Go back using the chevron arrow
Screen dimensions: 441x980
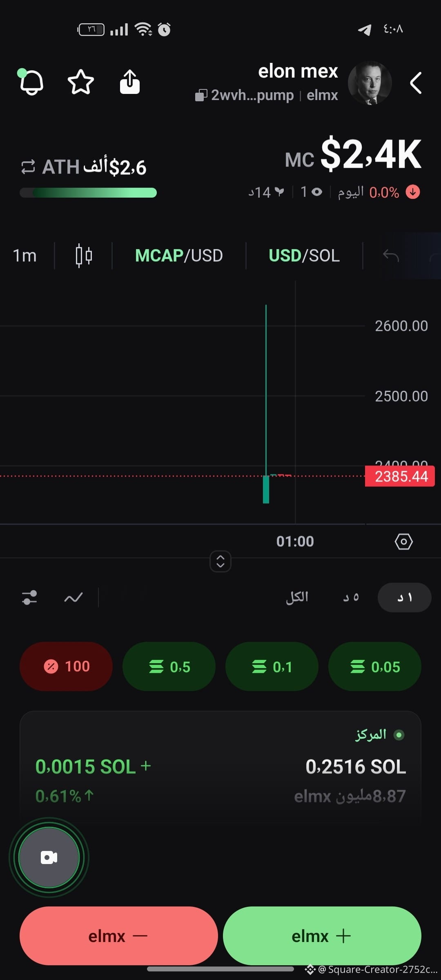pos(416,83)
